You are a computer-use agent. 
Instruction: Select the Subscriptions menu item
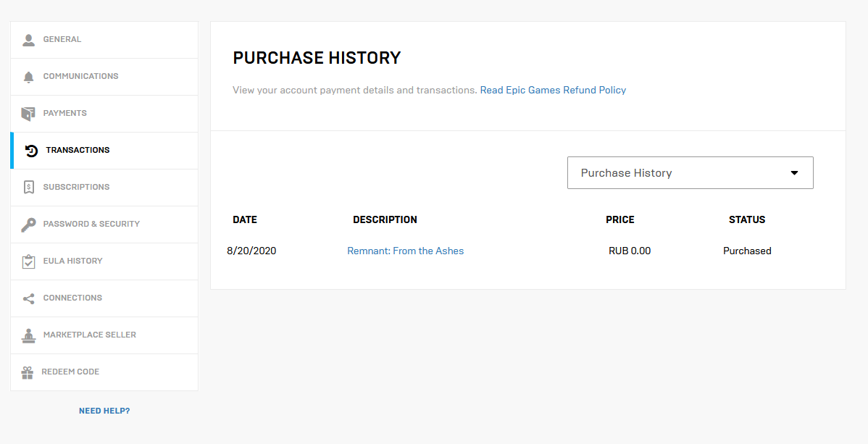76,187
